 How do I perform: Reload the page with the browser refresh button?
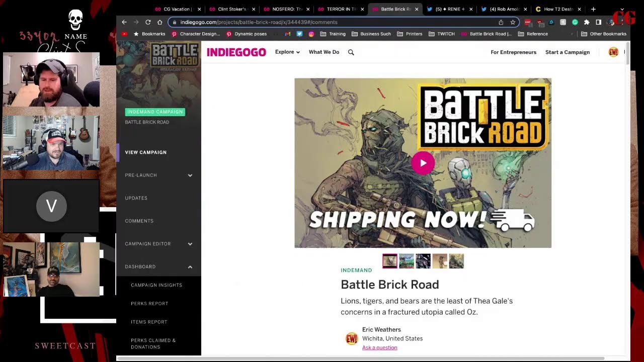[x=148, y=22]
